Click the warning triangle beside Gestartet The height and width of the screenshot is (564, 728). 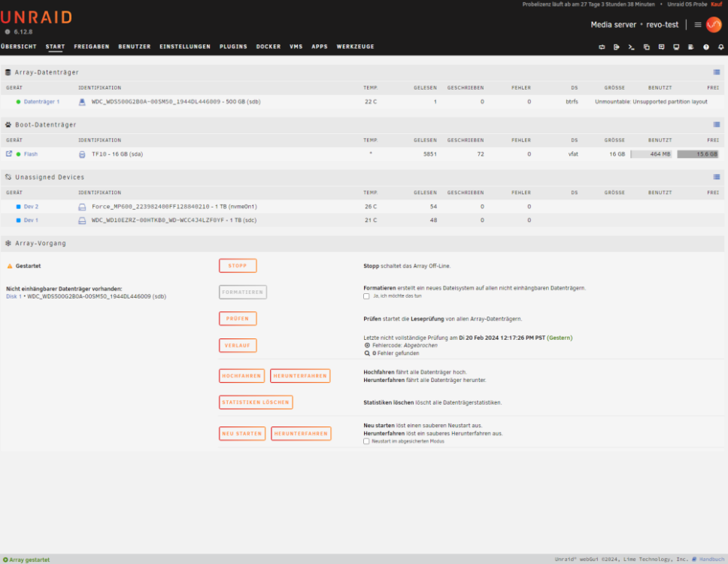point(10,266)
